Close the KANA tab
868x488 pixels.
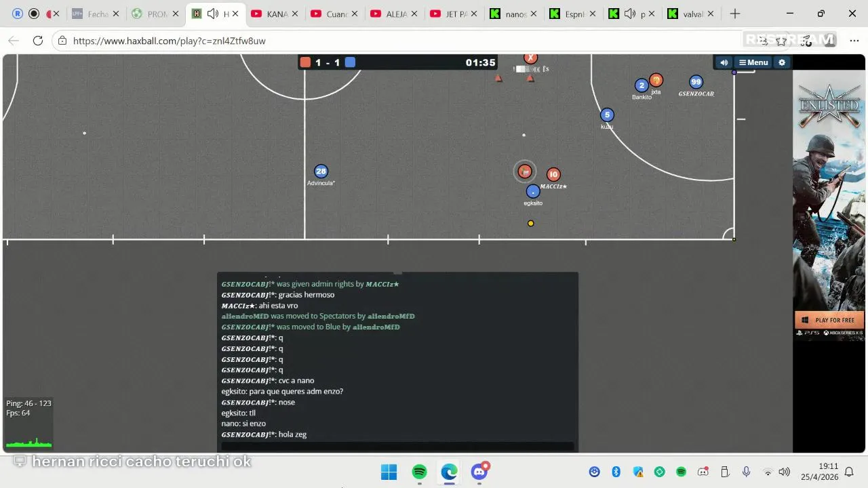294,14
